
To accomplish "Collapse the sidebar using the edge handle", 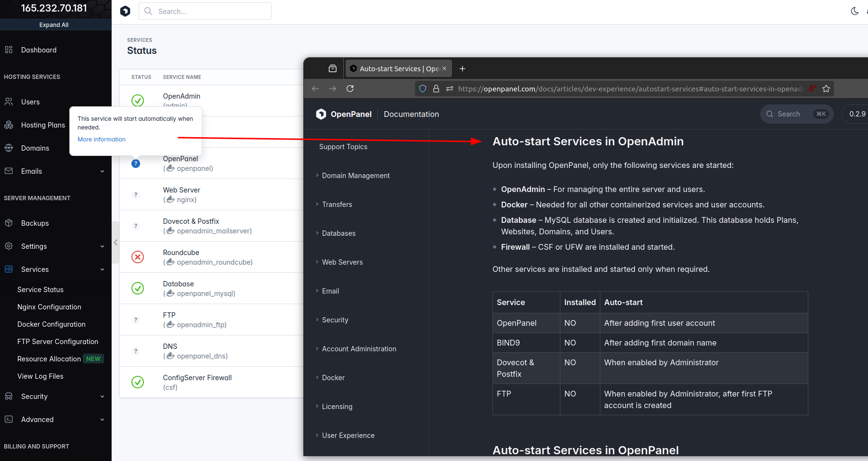I will point(116,243).
